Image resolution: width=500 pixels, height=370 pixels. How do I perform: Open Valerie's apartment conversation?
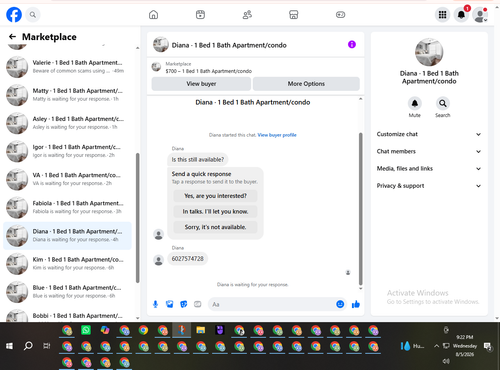67,67
